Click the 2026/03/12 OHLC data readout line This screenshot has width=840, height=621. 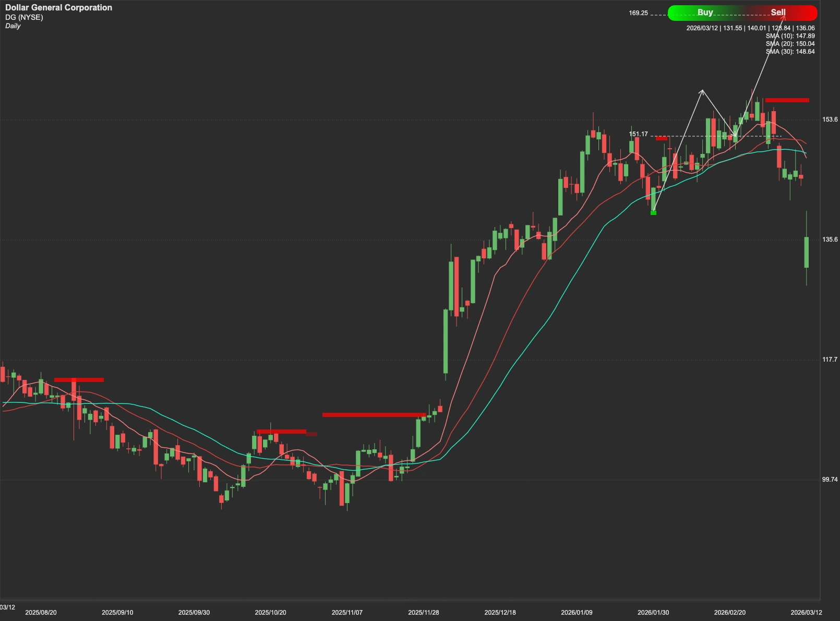750,28
